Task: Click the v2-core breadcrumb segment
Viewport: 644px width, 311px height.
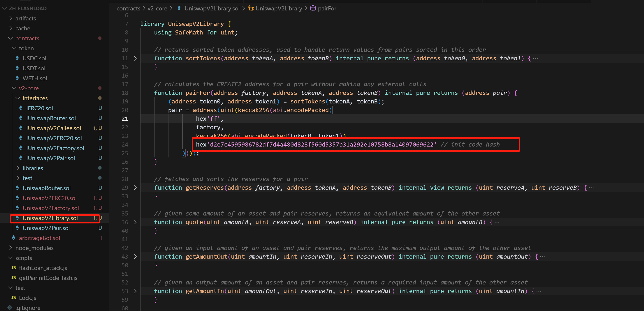Action: [x=157, y=8]
